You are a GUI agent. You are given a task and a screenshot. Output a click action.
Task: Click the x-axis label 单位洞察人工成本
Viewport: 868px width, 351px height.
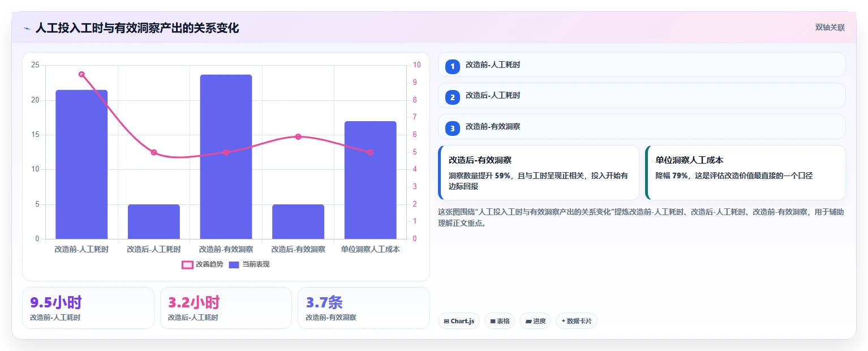click(370, 249)
